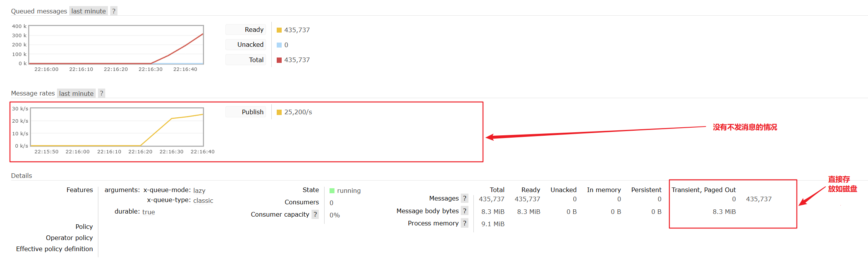Open help for the Messages row
Image resolution: width=868 pixels, height=263 pixels.
(x=464, y=198)
